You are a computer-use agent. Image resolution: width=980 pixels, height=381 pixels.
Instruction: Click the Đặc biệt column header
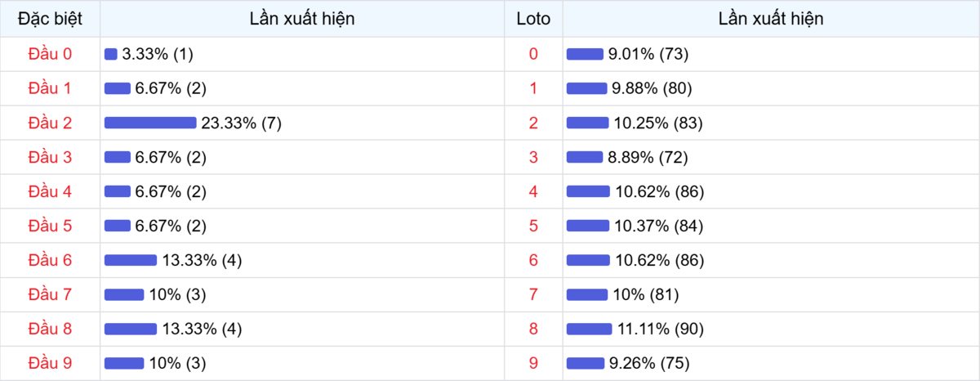tap(50, 19)
